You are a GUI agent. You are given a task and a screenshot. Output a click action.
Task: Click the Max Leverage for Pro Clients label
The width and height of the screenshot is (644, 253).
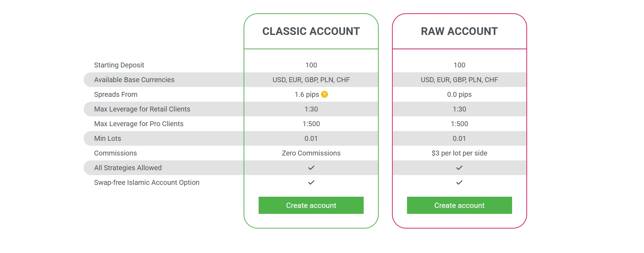click(139, 124)
